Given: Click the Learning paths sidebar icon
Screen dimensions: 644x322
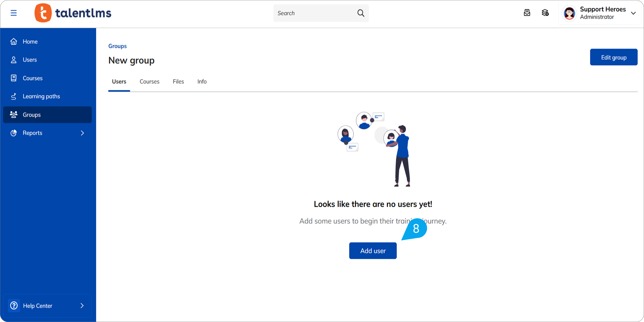Looking at the screenshot, I should click(x=14, y=96).
